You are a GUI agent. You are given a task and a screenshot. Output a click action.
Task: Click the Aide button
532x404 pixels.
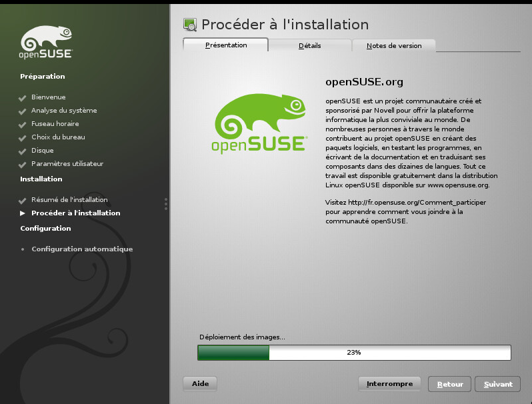click(200, 383)
